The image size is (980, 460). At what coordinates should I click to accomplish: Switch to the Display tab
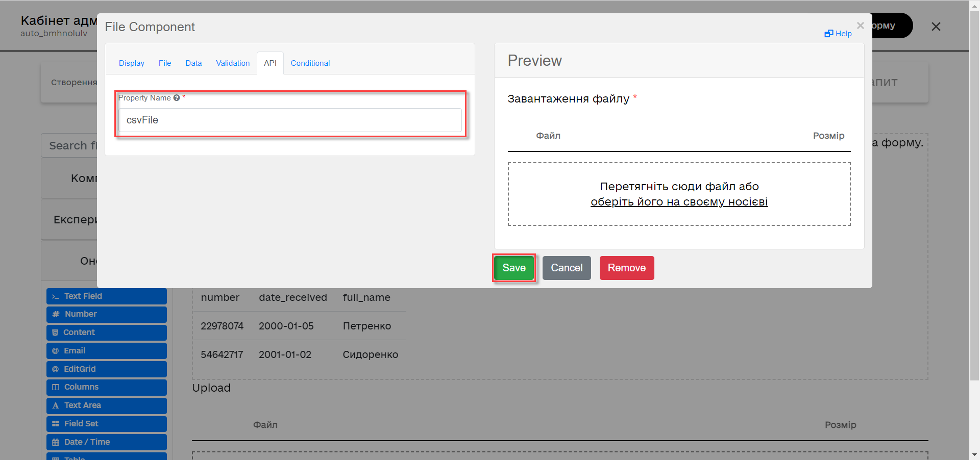tap(132, 63)
